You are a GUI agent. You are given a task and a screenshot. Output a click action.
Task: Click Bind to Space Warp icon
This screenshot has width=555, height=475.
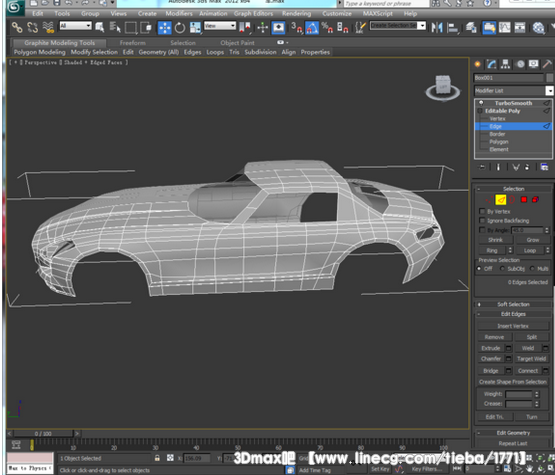pos(48,27)
